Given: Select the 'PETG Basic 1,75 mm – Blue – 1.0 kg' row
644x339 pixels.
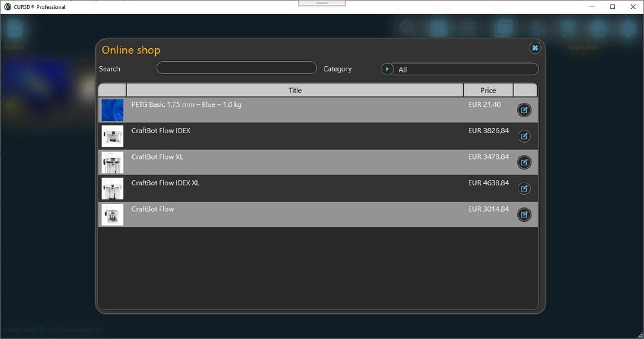Looking at the screenshot, I should tap(318, 110).
